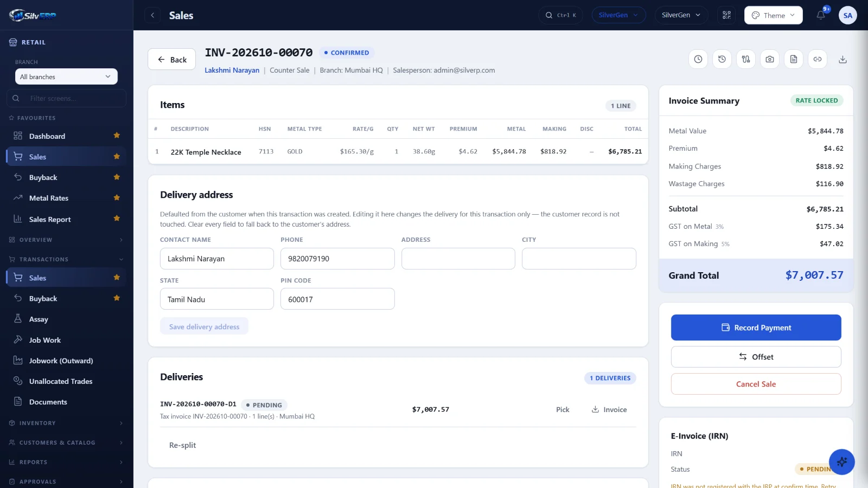Click the Back button

[x=172, y=60]
